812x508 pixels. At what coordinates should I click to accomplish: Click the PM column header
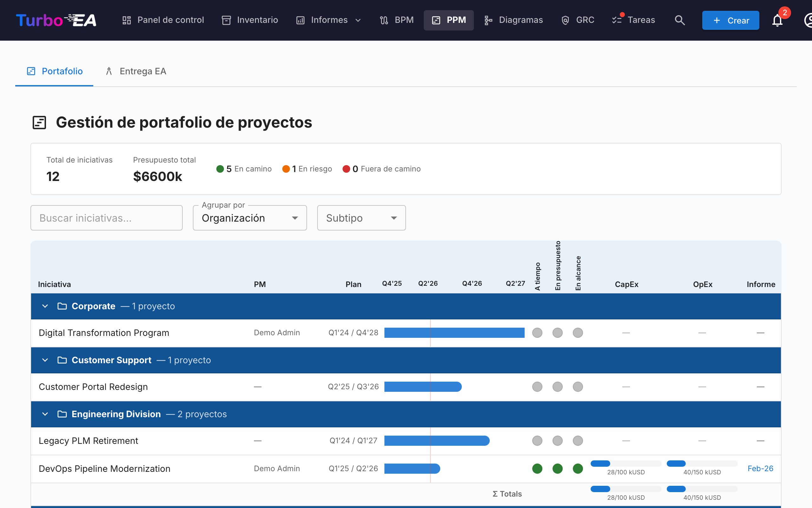tap(260, 284)
